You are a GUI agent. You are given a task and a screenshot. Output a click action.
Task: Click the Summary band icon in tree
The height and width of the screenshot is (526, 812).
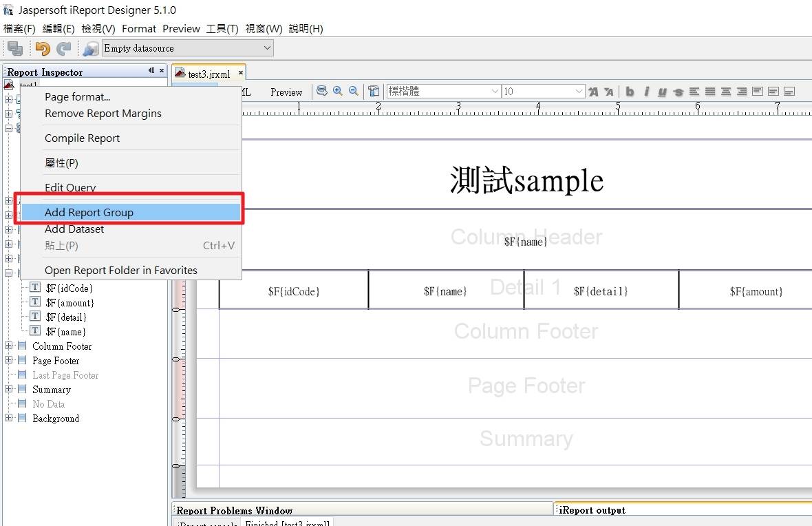(22, 389)
